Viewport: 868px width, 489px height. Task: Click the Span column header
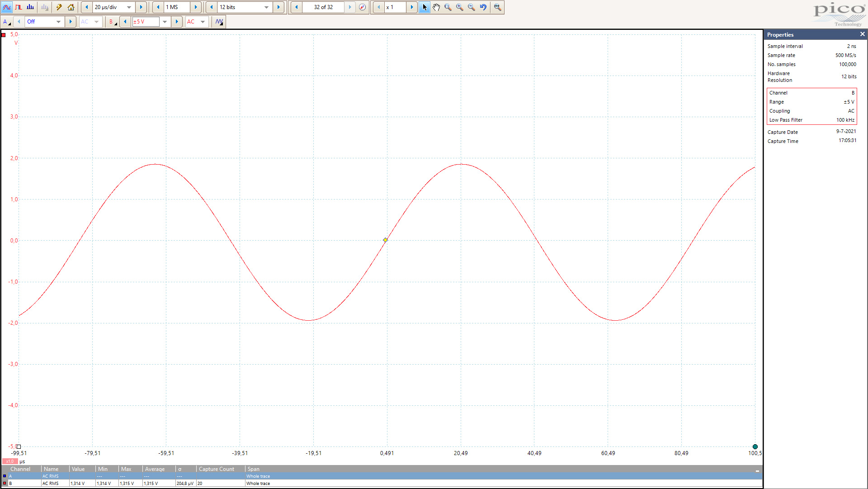254,469
